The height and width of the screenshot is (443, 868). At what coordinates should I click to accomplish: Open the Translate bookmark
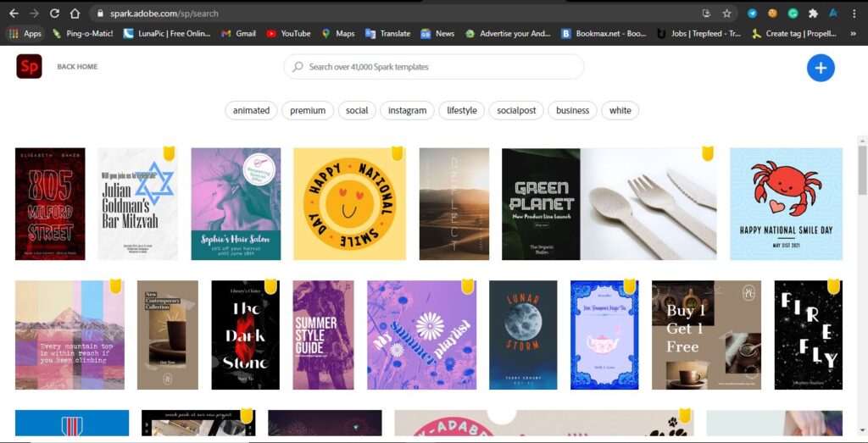[x=388, y=34]
